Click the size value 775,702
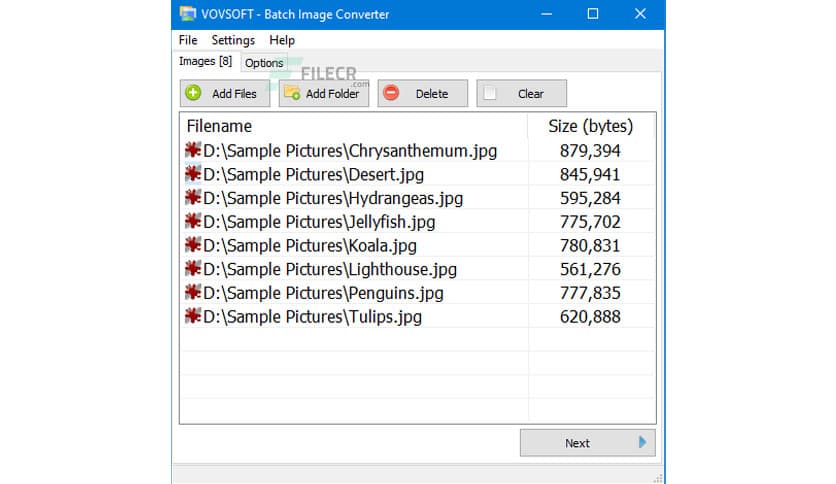 pos(590,222)
